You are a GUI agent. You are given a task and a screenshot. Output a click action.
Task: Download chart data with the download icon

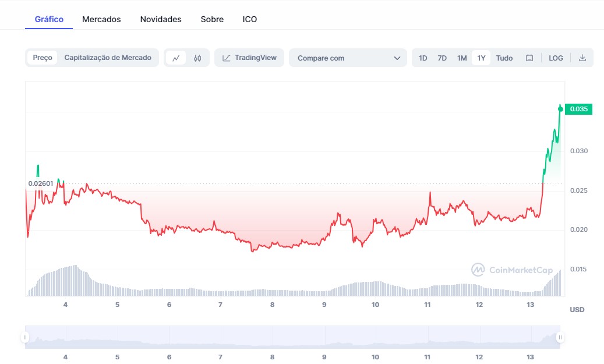tap(582, 58)
